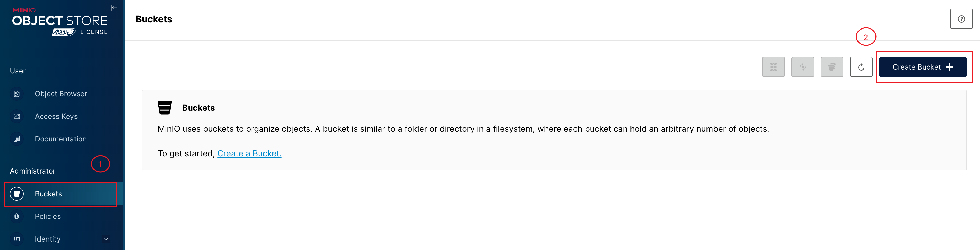Click the Create Bucket button
The height and width of the screenshot is (250, 980).
click(x=922, y=67)
